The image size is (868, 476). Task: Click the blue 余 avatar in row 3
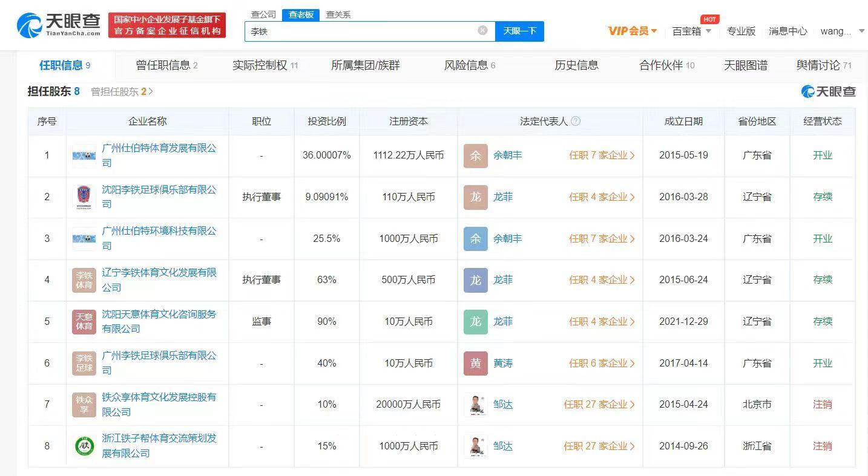pos(476,238)
